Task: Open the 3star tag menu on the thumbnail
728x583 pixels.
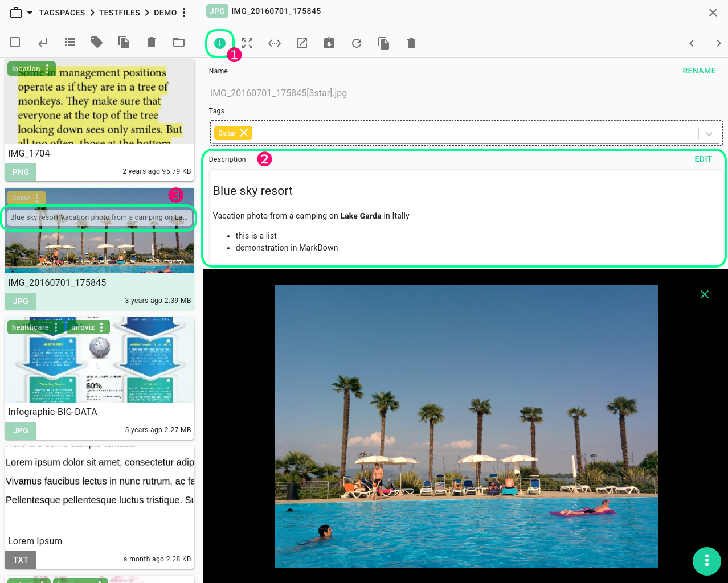Action: (x=37, y=198)
